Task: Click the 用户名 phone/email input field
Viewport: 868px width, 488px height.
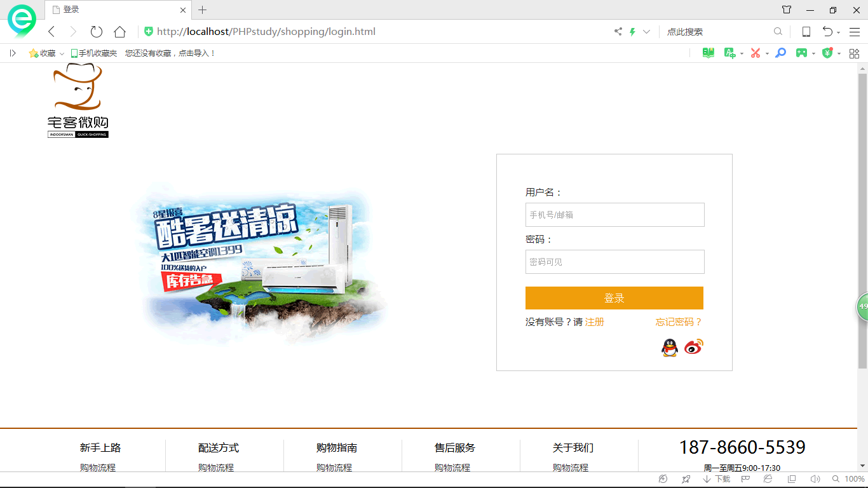Action: (614, 215)
